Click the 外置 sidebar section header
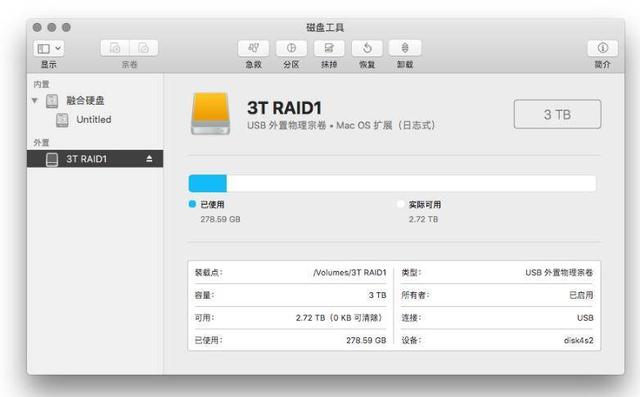Screen dimensions: 640x397 click(x=41, y=142)
